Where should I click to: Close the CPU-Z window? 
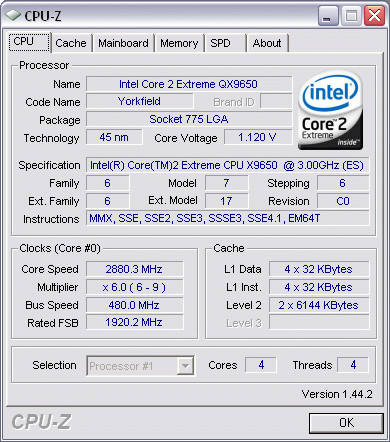(374, 16)
